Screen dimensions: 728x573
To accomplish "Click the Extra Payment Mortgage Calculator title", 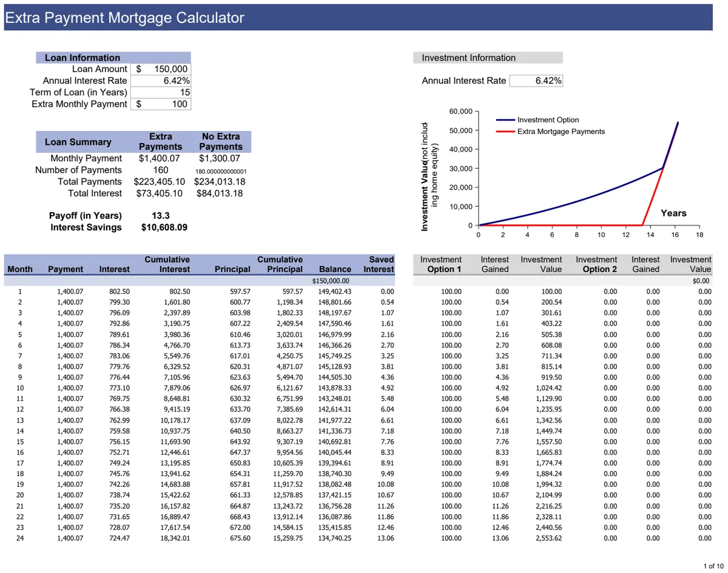I will tap(124, 18).
